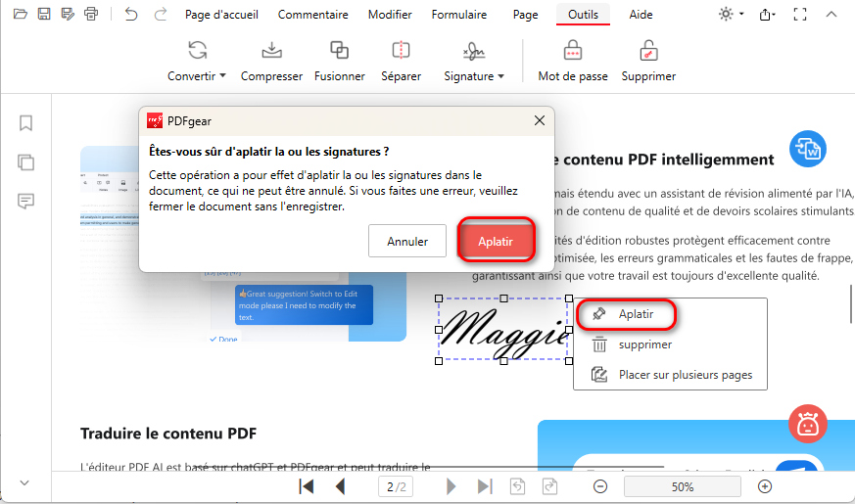
Task: Zoom in with plus icon
Action: click(x=765, y=486)
